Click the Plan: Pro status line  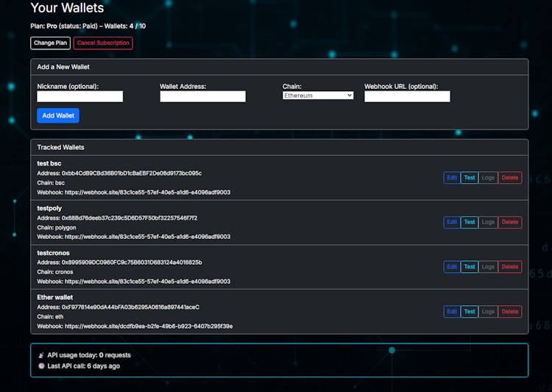(x=88, y=26)
